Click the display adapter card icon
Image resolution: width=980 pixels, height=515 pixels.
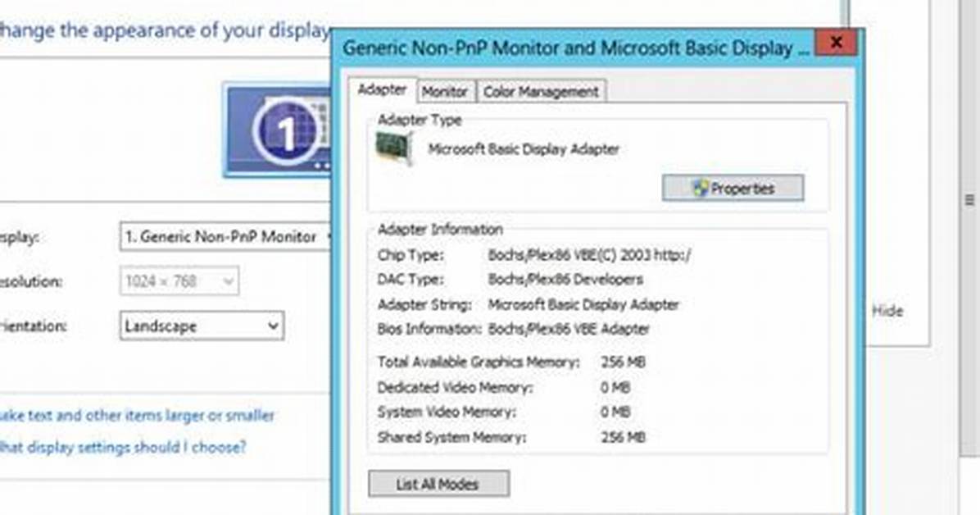tap(394, 149)
